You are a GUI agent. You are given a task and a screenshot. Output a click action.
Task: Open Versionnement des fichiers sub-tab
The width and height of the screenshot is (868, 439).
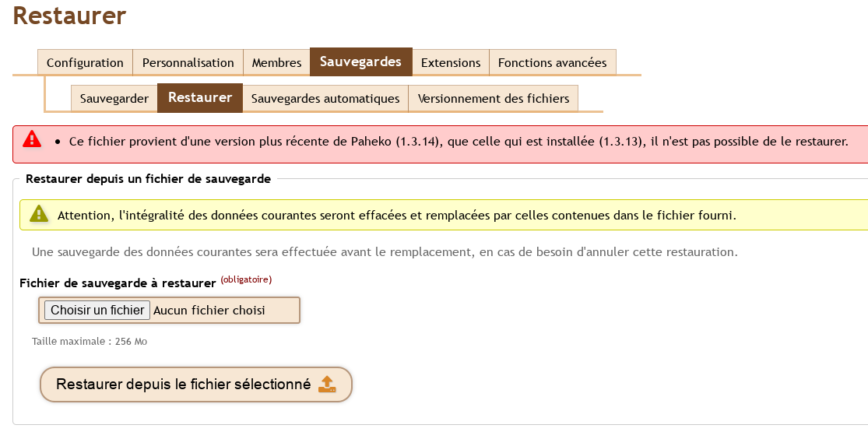click(x=494, y=99)
